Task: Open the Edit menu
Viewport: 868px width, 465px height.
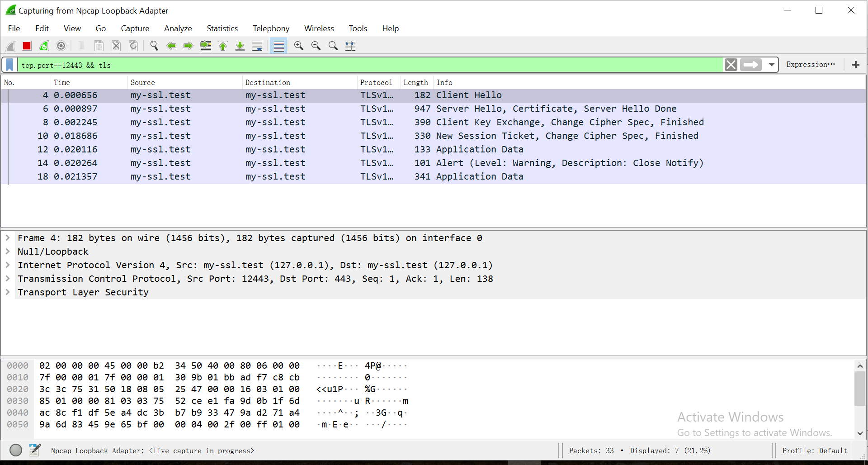Action: 42,28
